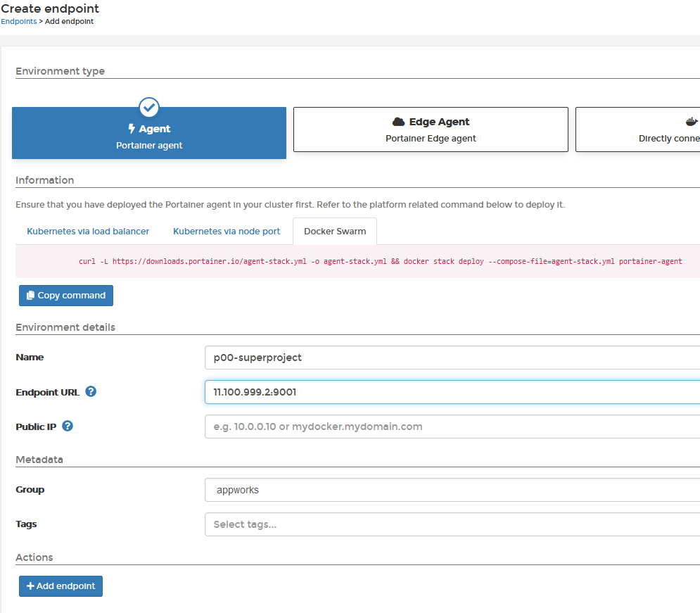
Task: Switch to Kubernetes via node port tab
Action: pos(226,231)
